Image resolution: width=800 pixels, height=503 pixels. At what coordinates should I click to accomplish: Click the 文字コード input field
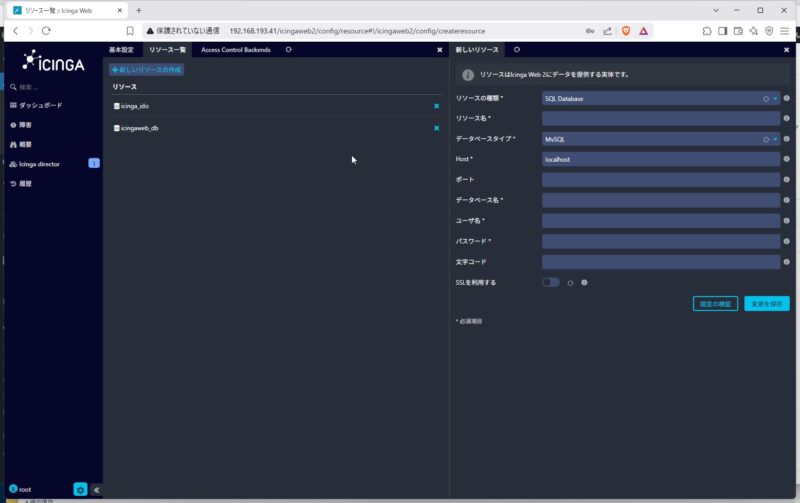pos(661,262)
